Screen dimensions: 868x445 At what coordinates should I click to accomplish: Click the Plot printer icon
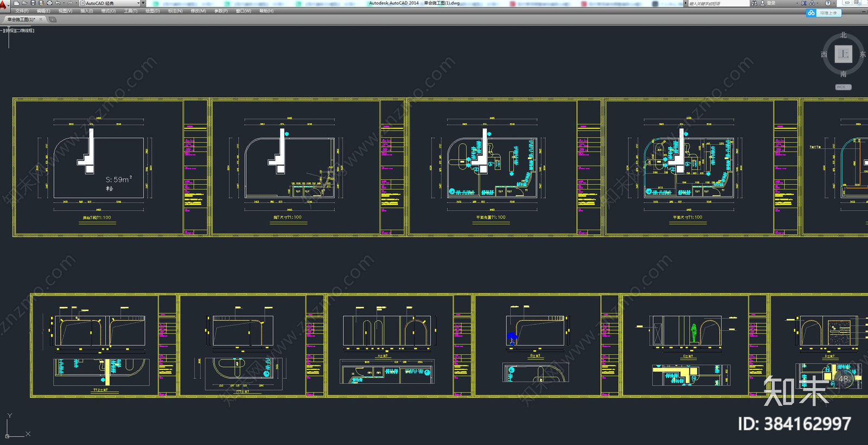point(49,3)
